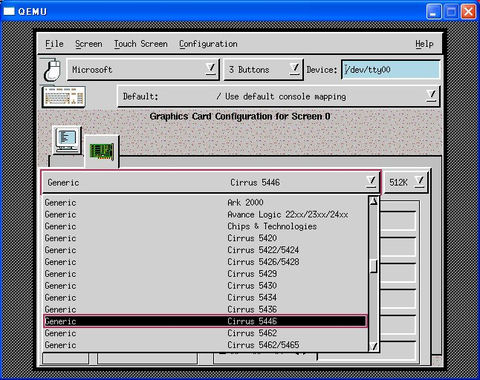Choose Chips & Technologies entry
480x380 pixels.
pyautogui.click(x=206, y=226)
